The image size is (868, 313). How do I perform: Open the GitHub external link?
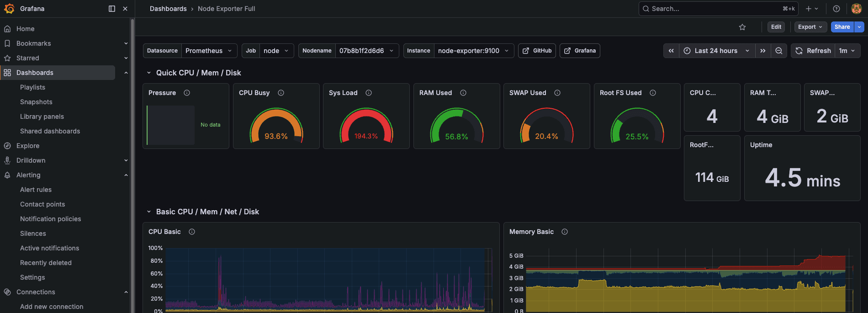pyautogui.click(x=537, y=51)
